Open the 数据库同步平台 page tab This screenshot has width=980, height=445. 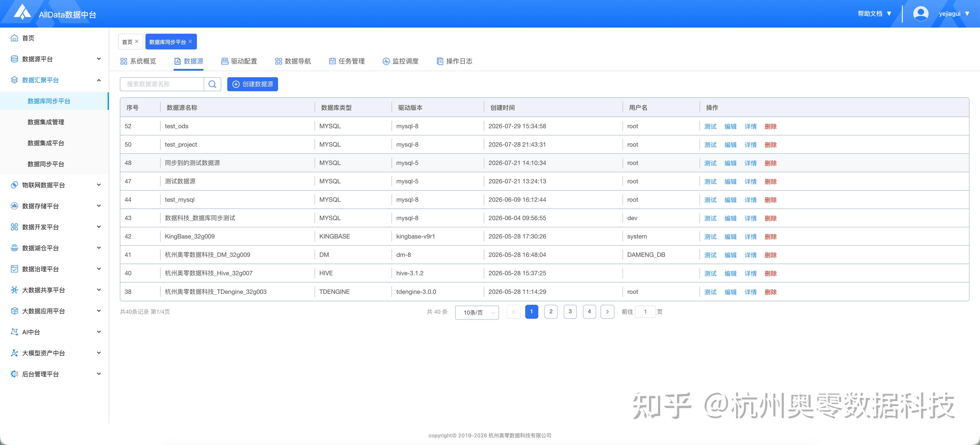[171, 41]
